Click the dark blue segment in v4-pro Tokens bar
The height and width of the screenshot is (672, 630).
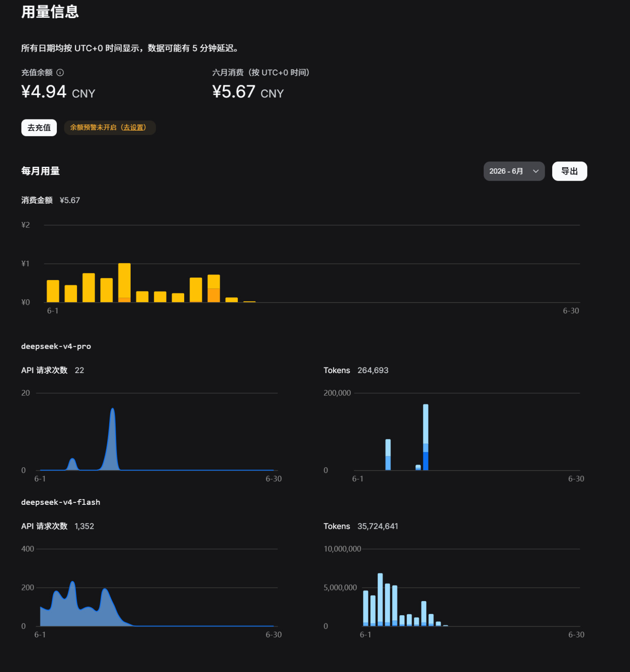(426, 461)
